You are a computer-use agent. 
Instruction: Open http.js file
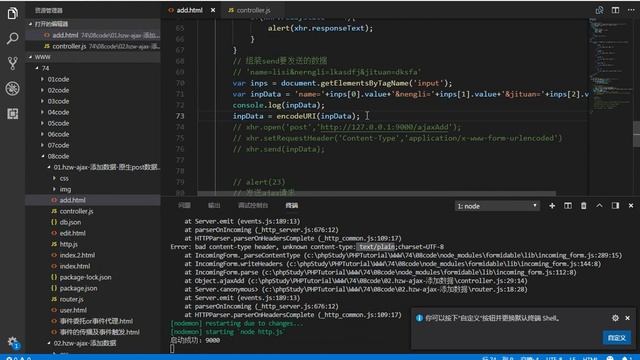click(93, 244)
